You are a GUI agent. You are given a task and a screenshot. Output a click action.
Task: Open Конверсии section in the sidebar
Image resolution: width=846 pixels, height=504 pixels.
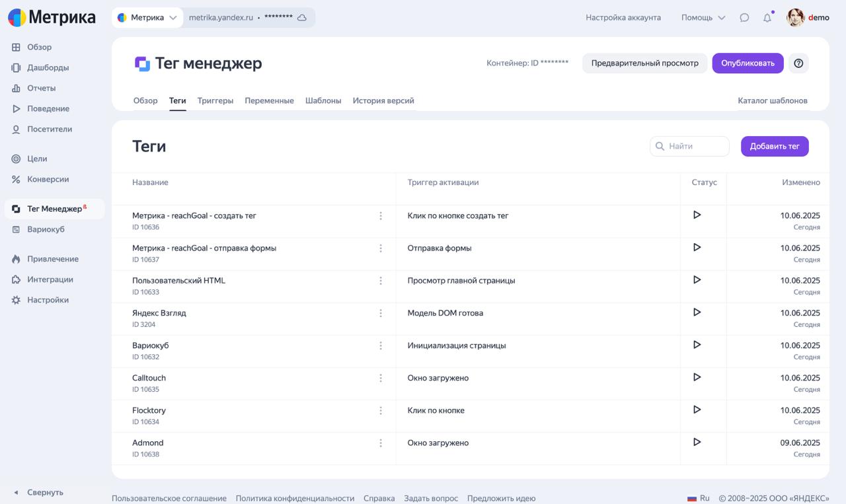pos(48,179)
